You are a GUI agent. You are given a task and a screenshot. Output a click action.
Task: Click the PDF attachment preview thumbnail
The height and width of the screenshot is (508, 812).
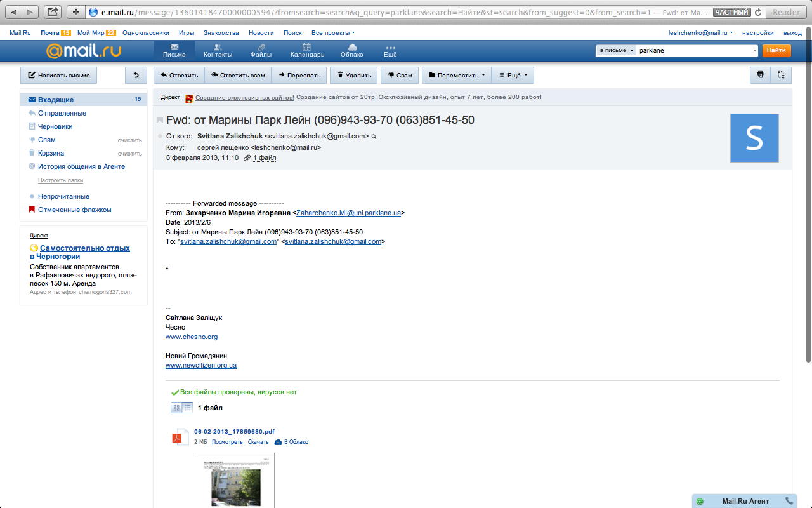click(x=235, y=481)
